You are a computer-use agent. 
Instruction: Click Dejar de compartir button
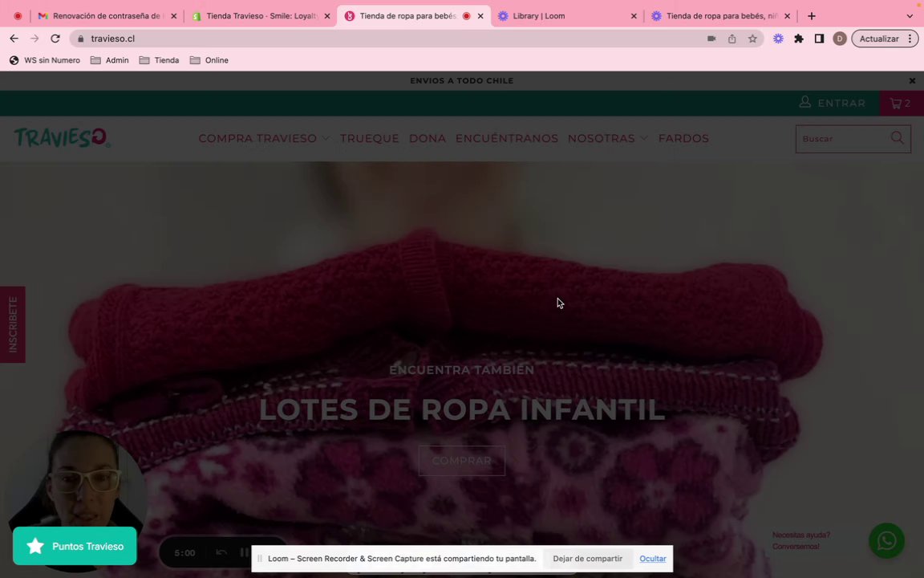[x=587, y=559]
